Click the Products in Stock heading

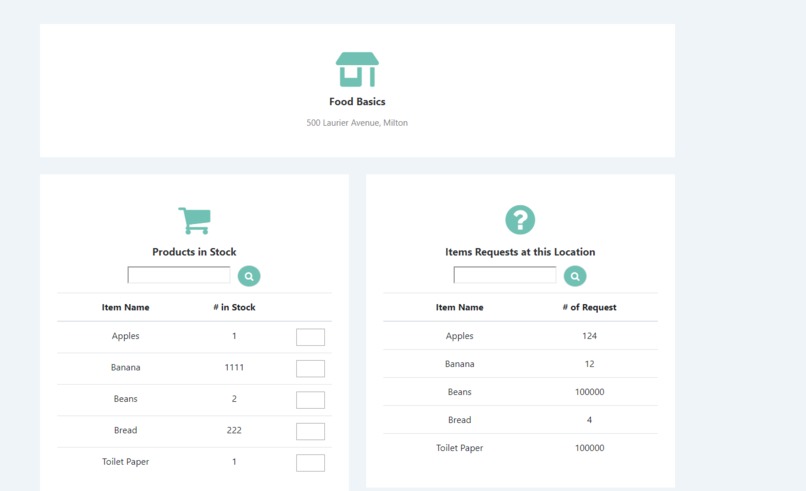(194, 252)
